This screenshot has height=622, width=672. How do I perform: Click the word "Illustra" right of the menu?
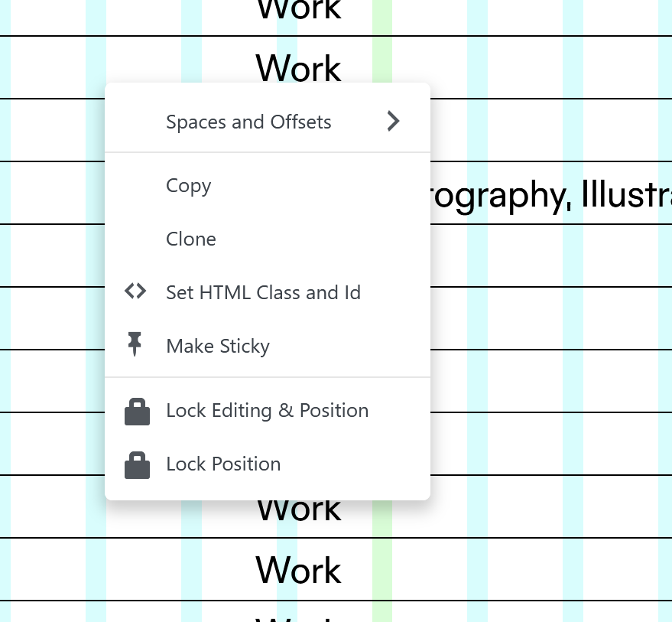[626, 194]
